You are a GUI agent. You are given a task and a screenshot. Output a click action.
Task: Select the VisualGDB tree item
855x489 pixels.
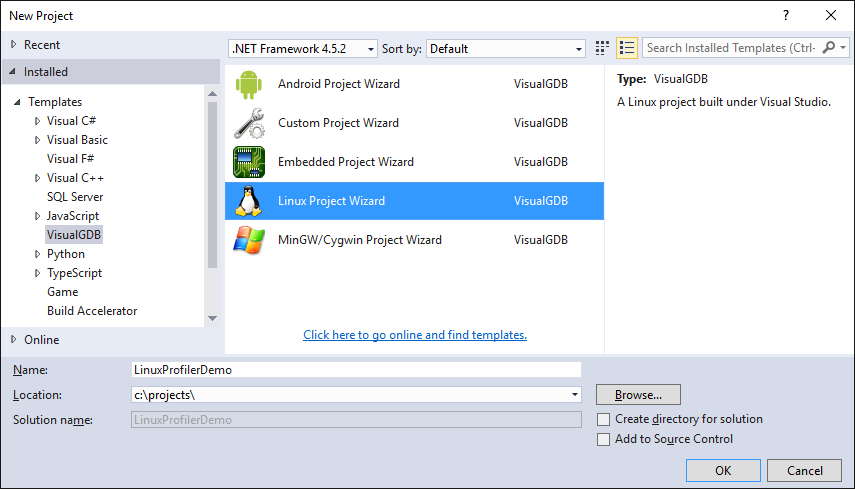(x=74, y=235)
